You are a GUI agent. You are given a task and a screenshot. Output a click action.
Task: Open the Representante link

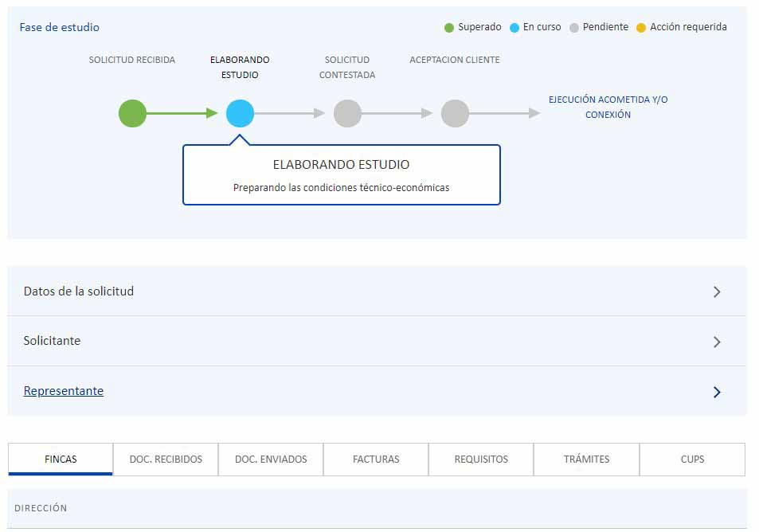pyautogui.click(x=64, y=391)
